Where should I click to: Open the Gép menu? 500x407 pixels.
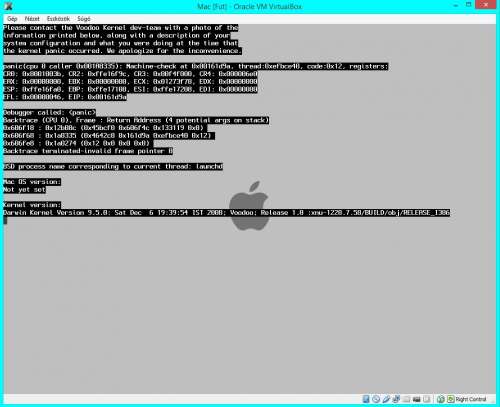(x=12, y=19)
